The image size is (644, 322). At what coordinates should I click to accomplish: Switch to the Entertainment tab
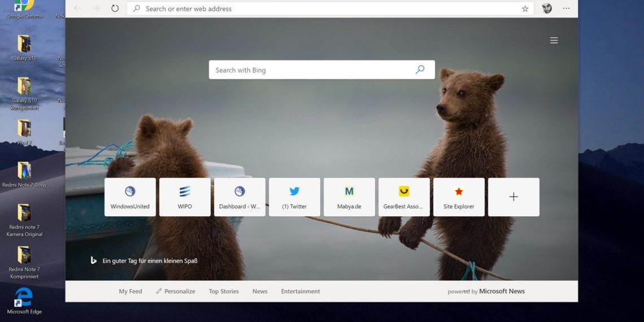click(301, 291)
